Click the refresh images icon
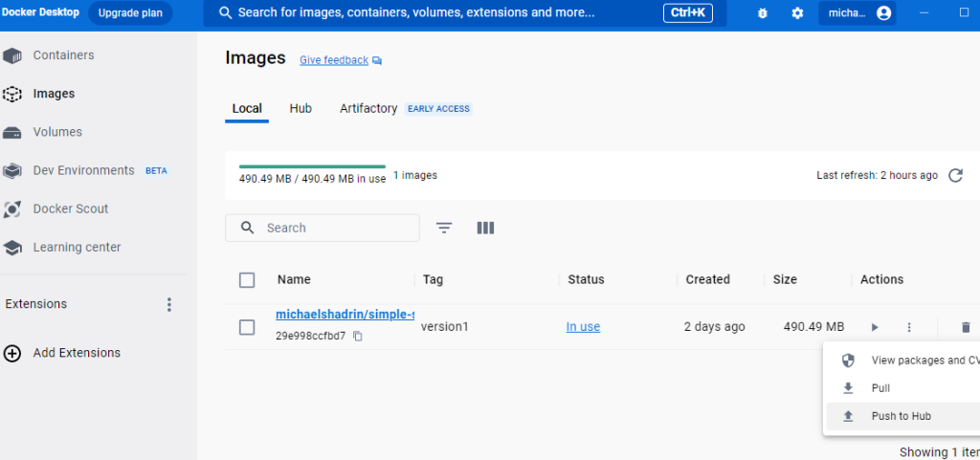The height and width of the screenshot is (460, 980). click(x=955, y=175)
